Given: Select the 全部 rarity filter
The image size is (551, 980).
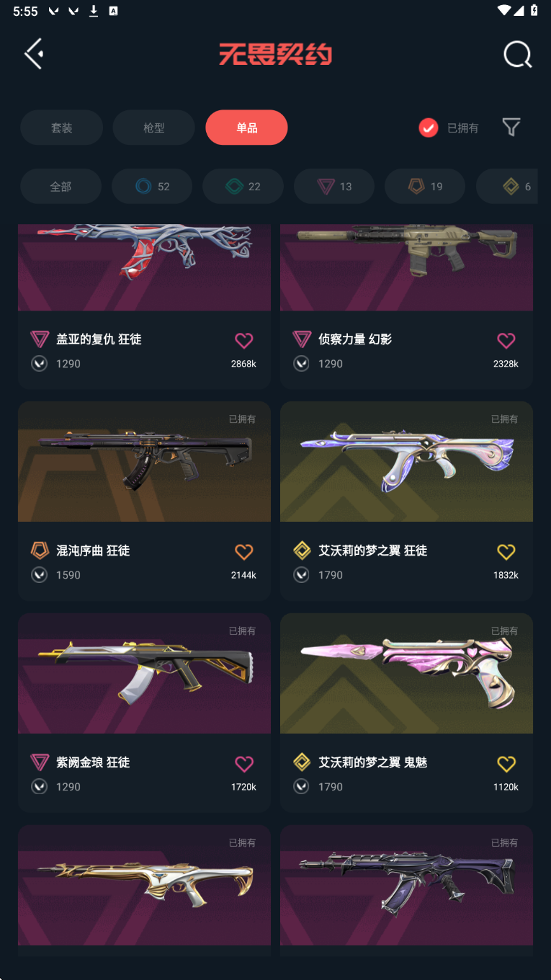Looking at the screenshot, I should point(61,187).
